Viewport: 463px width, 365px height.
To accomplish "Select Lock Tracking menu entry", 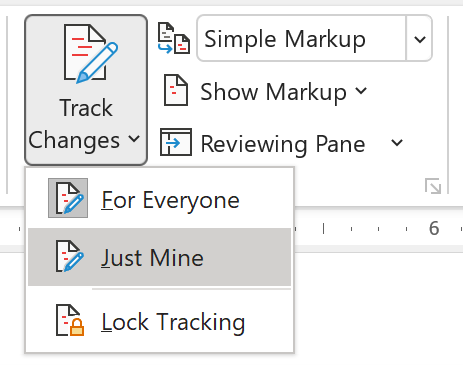I will point(160,321).
